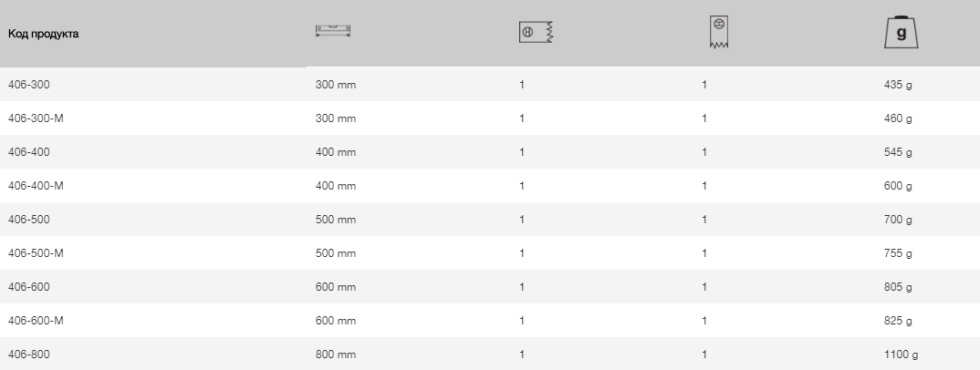Select product code 406-800

click(x=29, y=354)
